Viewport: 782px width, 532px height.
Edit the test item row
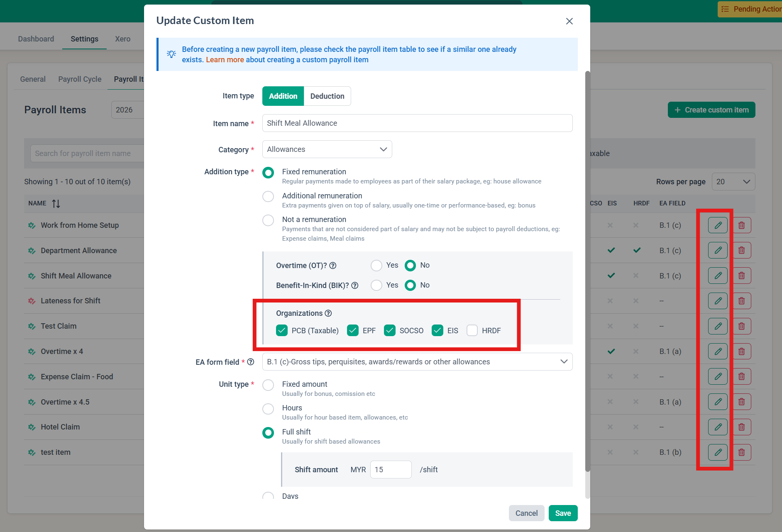718,452
